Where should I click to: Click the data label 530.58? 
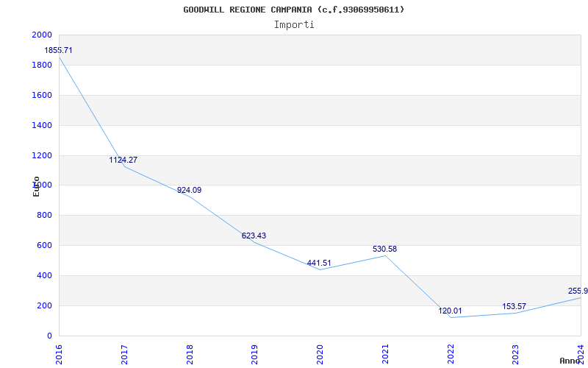(384, 249)
